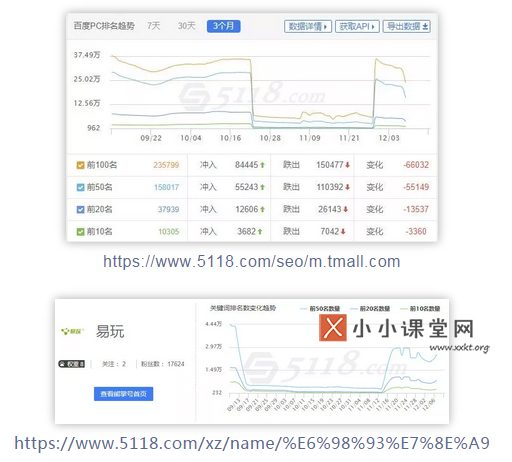Click the 关注: 2 count
512x462 pixels.
[x=114, y=364]
